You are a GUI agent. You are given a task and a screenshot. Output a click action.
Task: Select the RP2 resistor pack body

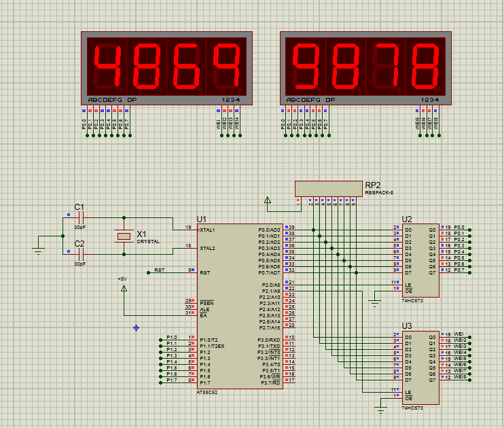click(329, 189)
